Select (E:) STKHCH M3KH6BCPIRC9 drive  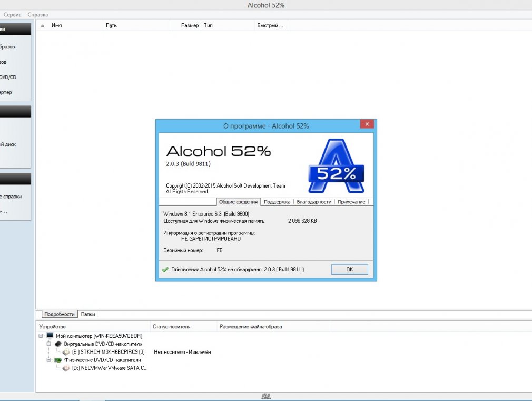[x=108, y=352]
